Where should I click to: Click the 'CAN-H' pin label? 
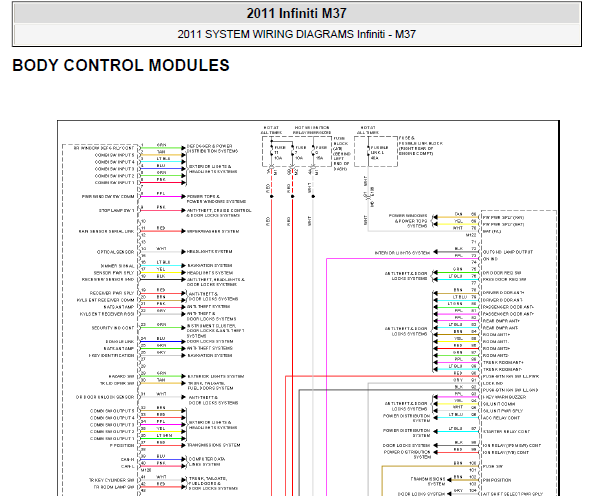pyautogui.click(x=128, y=460)
